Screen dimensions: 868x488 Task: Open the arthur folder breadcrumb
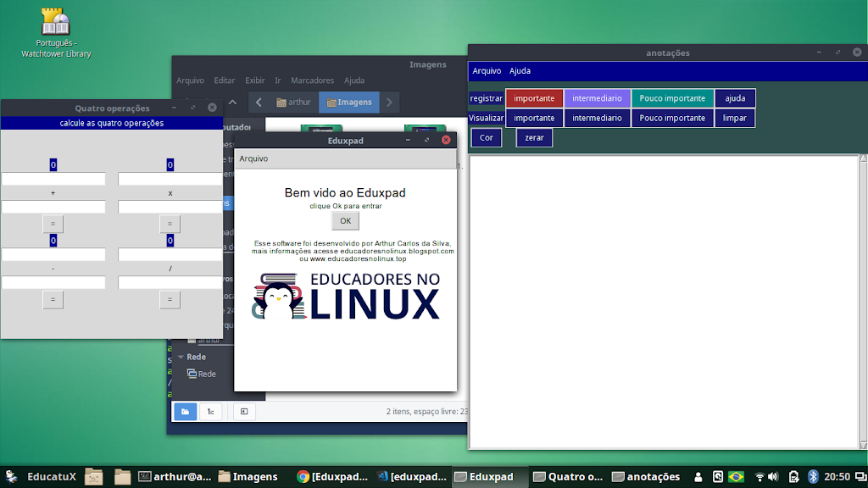point(293,103)
